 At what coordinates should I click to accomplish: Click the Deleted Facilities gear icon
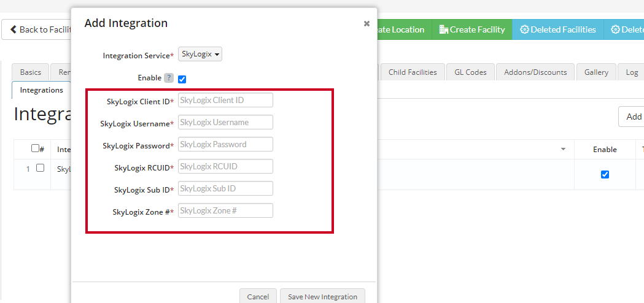[524, 29]
